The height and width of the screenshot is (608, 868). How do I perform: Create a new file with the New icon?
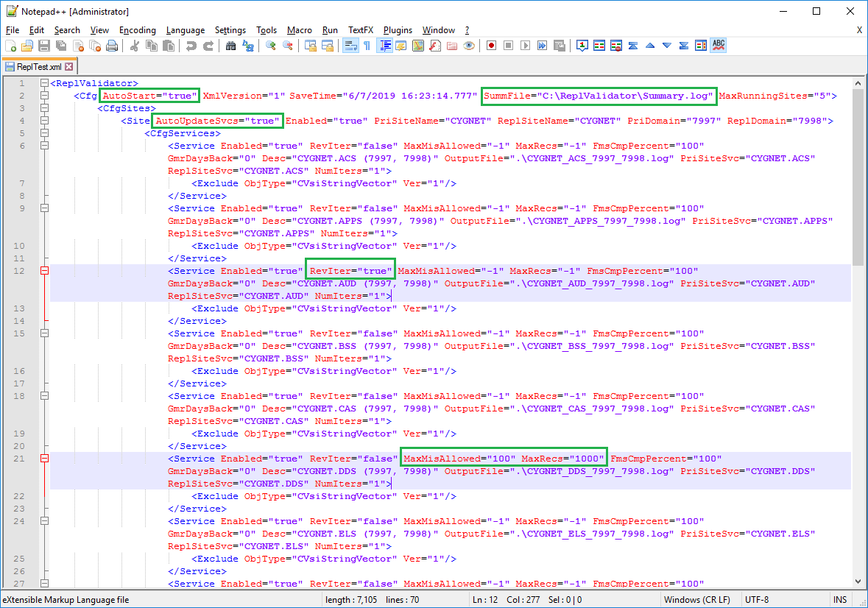(10, 46)
